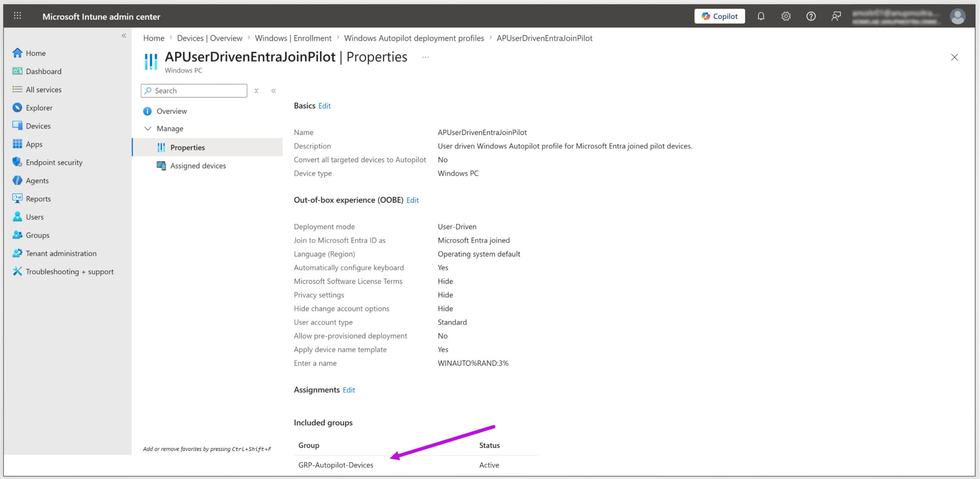Viewport: 980px width, 479px height.
Task: Click the resource menu Search field
Action: point(194,91)
